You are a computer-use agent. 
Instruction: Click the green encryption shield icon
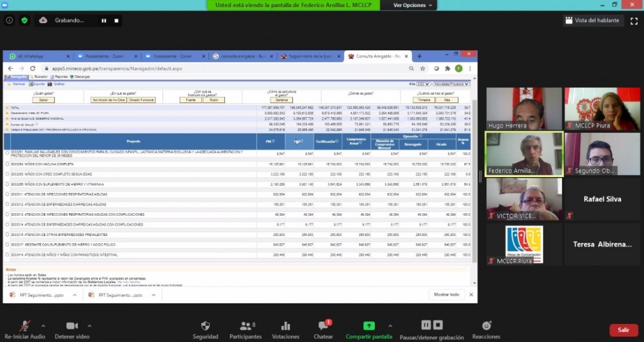[24, 20]
